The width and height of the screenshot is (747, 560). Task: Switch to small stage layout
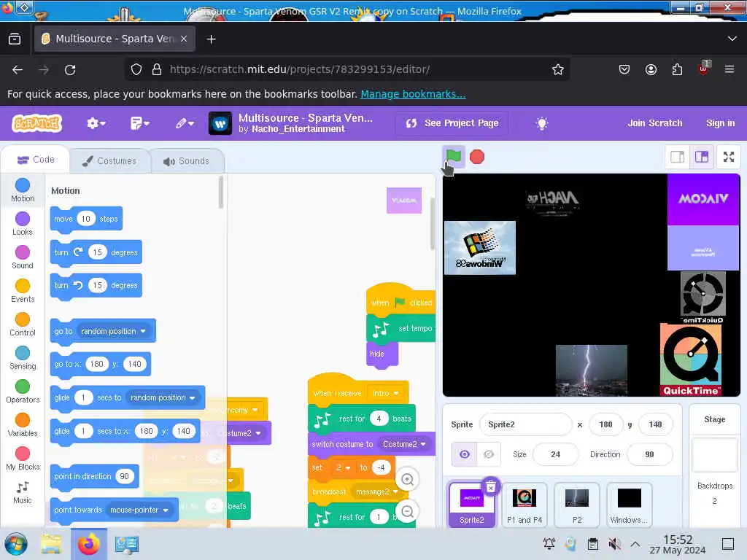pyautogui.click(x=677, y=157)
